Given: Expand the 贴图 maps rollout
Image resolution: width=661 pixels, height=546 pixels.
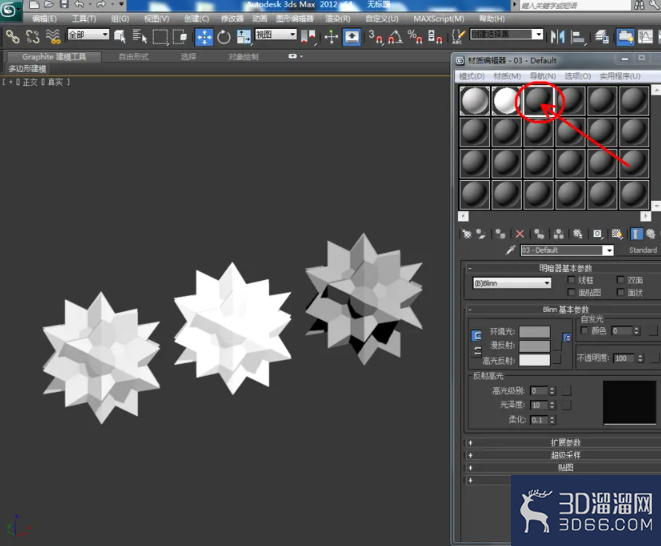Looking at the screenshot, I should [563, 468].
